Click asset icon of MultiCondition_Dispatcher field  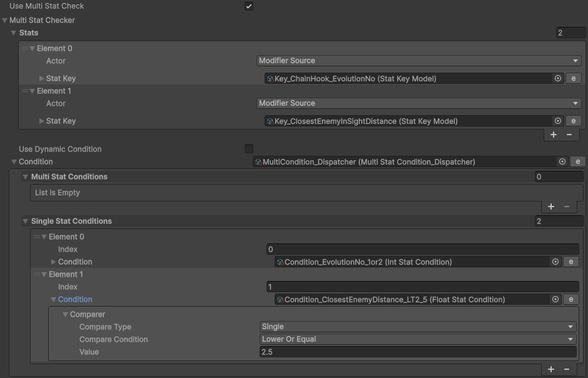(x=258, y=162)
